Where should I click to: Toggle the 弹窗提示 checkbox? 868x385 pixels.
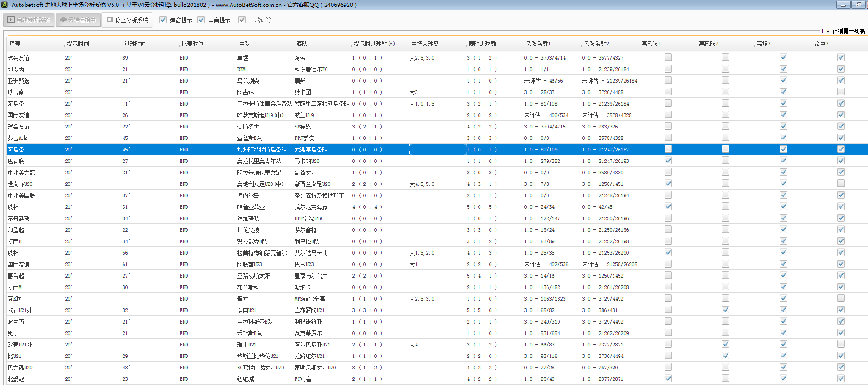[163, 20]
